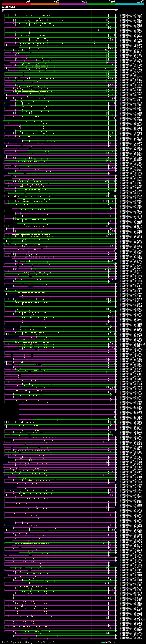Select hit label UniRef100_Q42421
The height and width of the screenshot is (644, 146).
pos(131,497)
